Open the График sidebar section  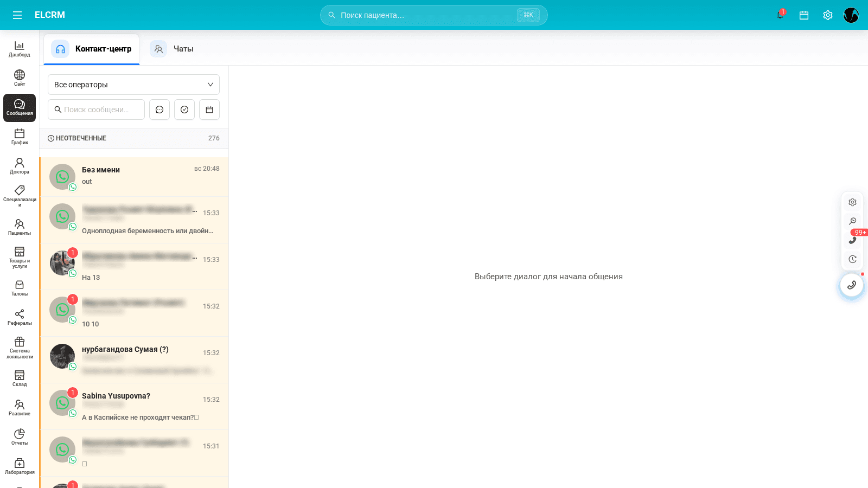(20, 137)
